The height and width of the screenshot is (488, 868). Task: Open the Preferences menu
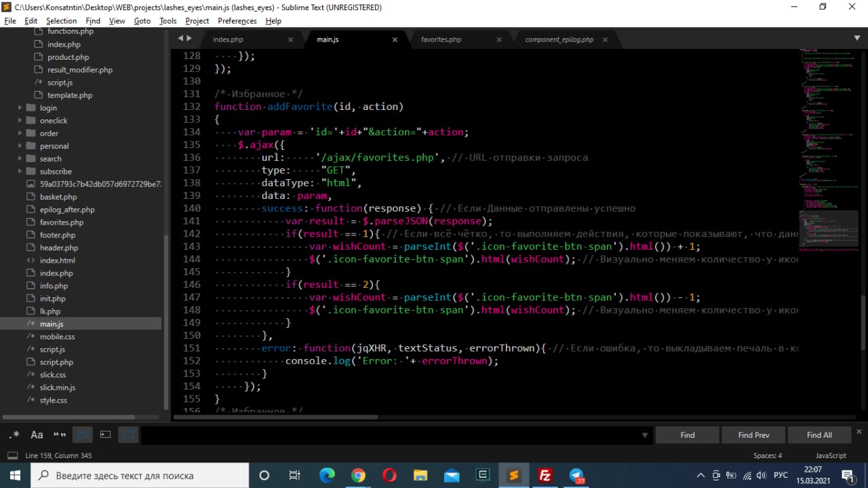point(237,21)
